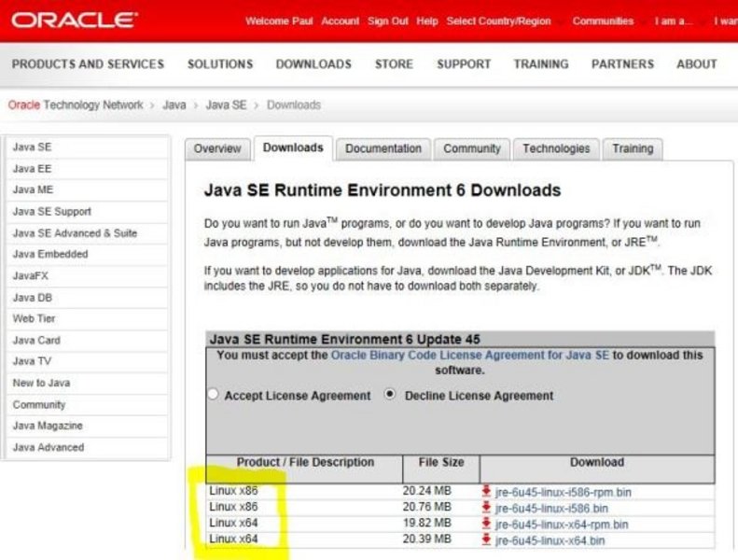The width and height of the screenshot is (738, 560).
Task: Click the 20.76 MB file size cell
Action: tap(427, 507)
